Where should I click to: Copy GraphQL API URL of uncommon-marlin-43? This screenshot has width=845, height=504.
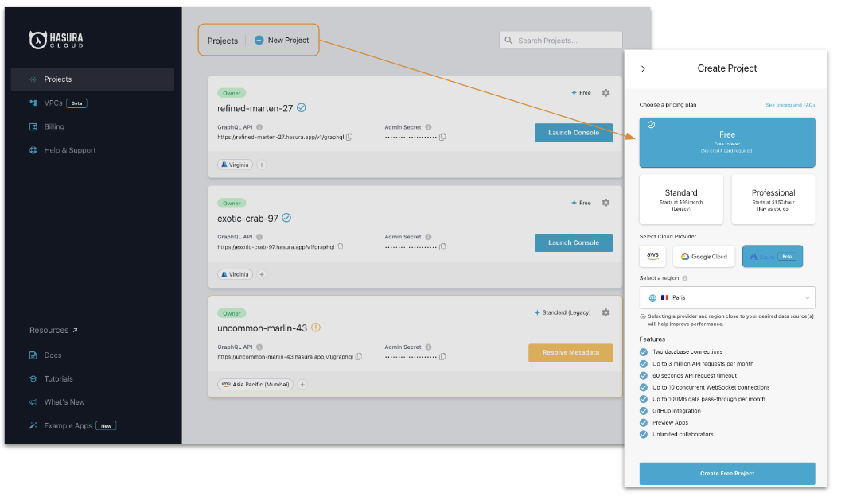[359, 357]
